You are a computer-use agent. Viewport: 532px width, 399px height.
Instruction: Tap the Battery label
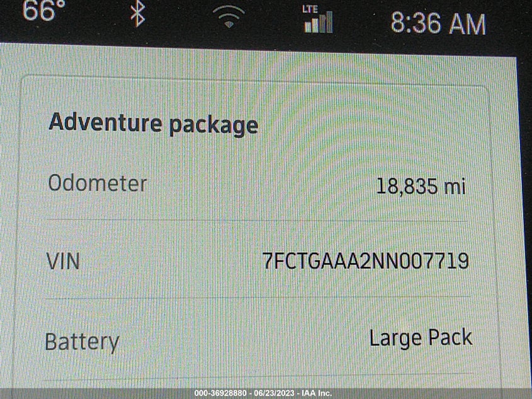click(82, 342)
